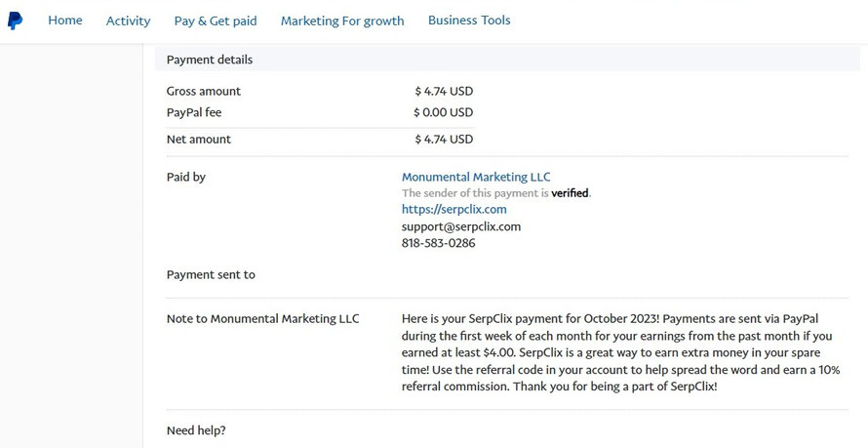Open Monumental Marketing LLC link
Image resolution: width=868 pixels, height=448 pixels.
(476, 178)
